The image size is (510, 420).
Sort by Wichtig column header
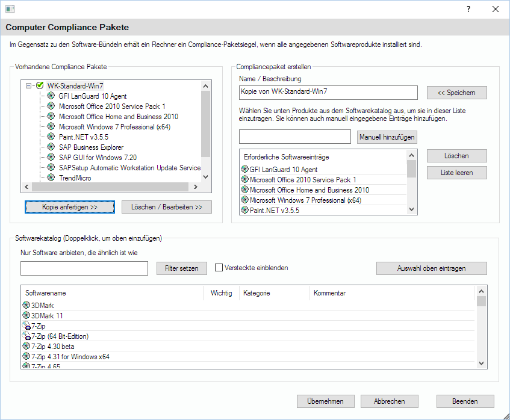click(x=221, y=293)
